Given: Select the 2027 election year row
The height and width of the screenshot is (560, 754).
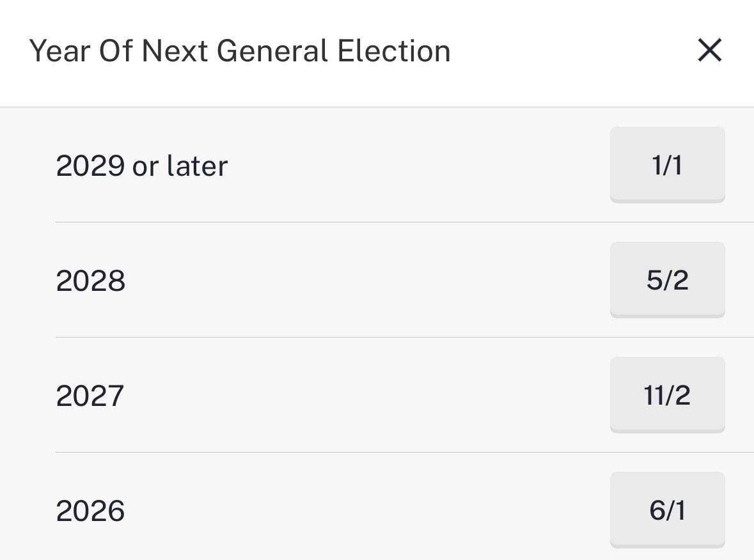Looking at the screenshot, I should pos(404,394).
